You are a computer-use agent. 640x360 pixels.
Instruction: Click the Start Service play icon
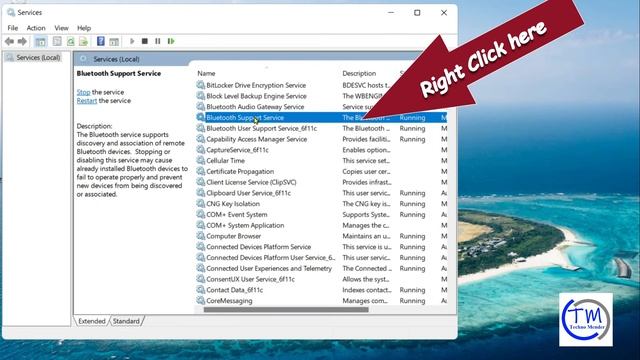tap(132, 41)
